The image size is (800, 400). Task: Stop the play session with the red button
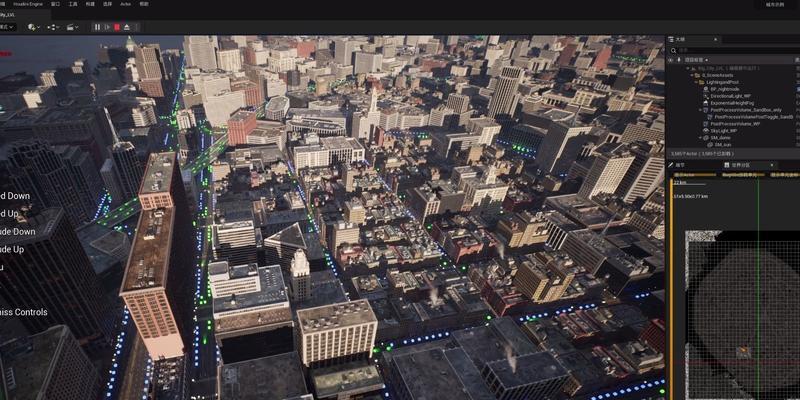tap(117, 27)
